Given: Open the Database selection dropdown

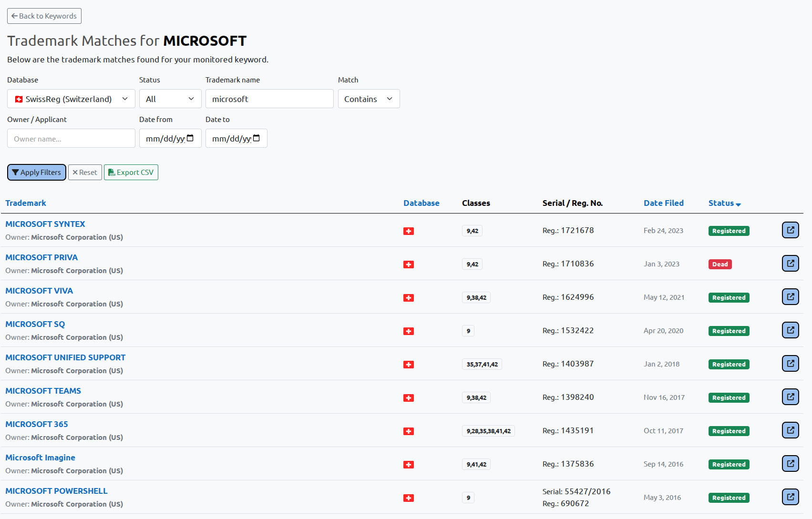Looking at the screenshot, I should pyautogui.click(x=71, y=99).
